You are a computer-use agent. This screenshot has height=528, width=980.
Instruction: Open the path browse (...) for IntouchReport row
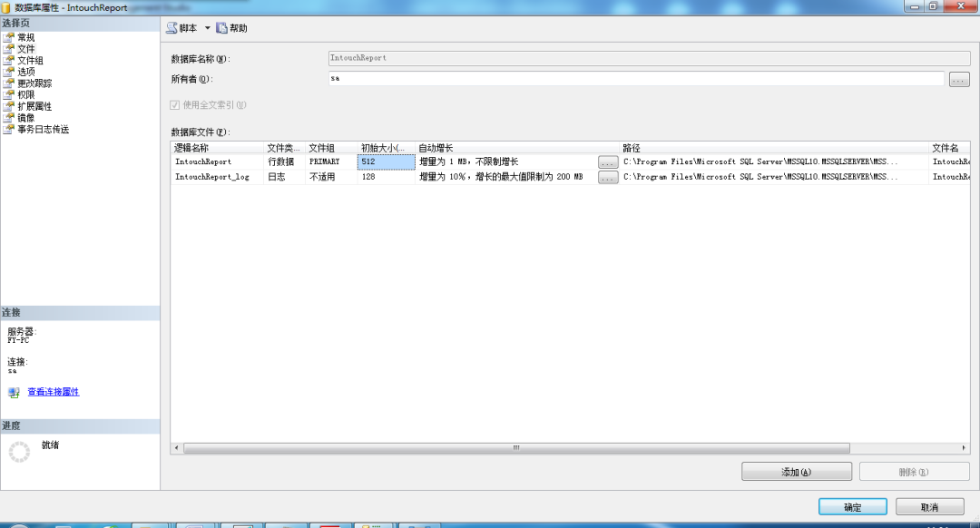[607, 161]
